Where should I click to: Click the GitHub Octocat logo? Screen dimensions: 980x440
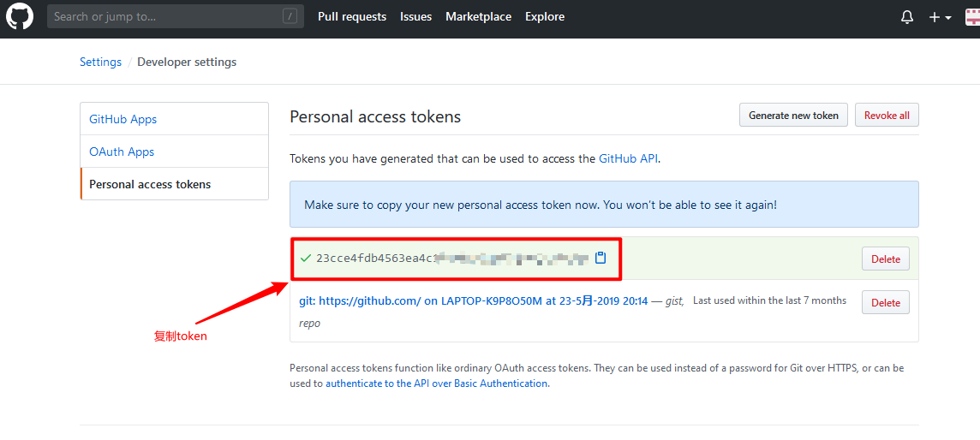[x=19, y=16]
